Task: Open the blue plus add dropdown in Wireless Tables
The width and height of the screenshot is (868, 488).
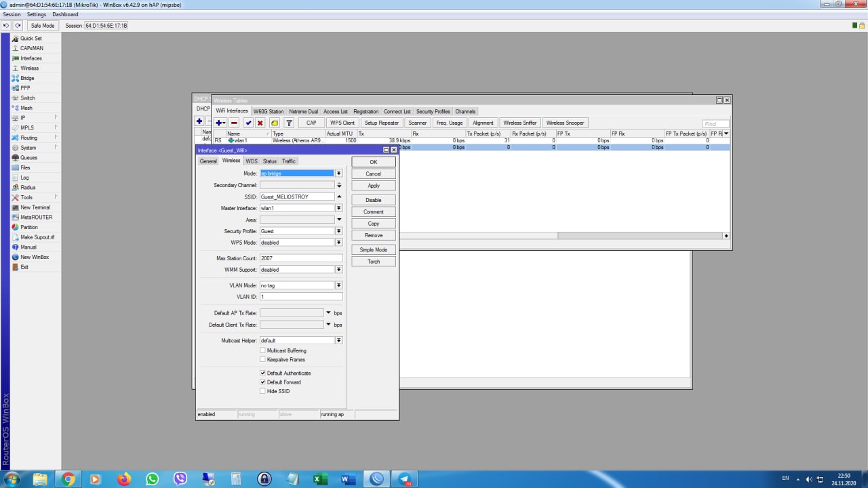Action: click(x=220, y=123)
